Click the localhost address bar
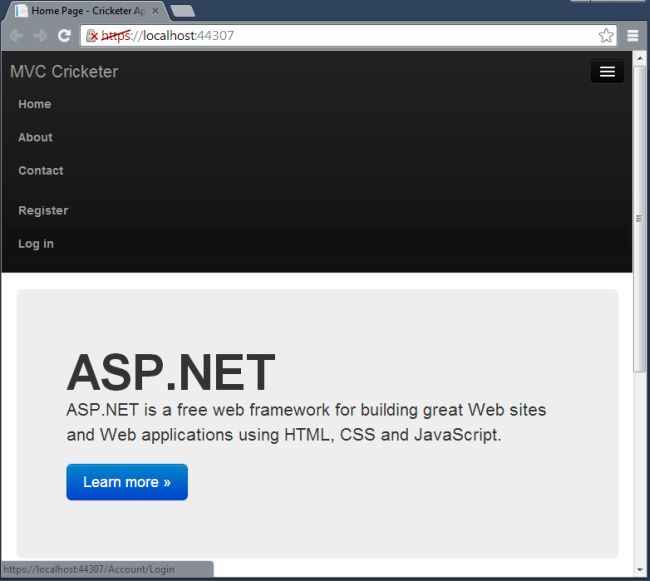Viewport: 650px width, 581px height. pos(348,36)
